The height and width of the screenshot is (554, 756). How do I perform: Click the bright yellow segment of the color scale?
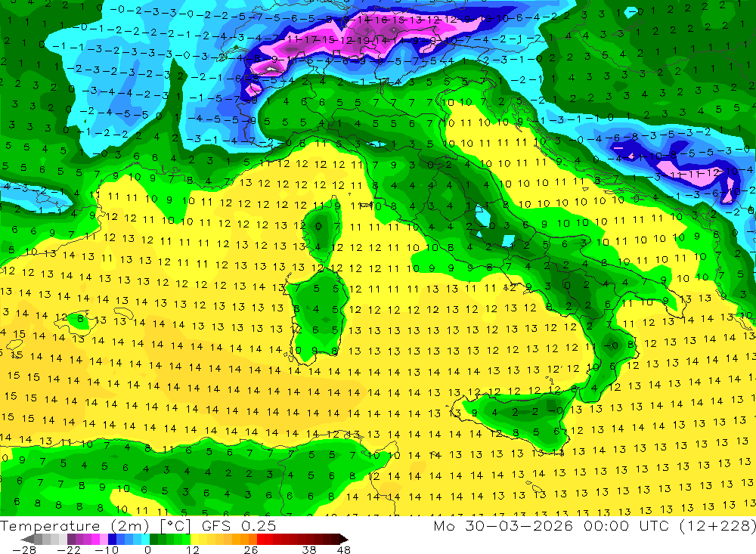195,539
